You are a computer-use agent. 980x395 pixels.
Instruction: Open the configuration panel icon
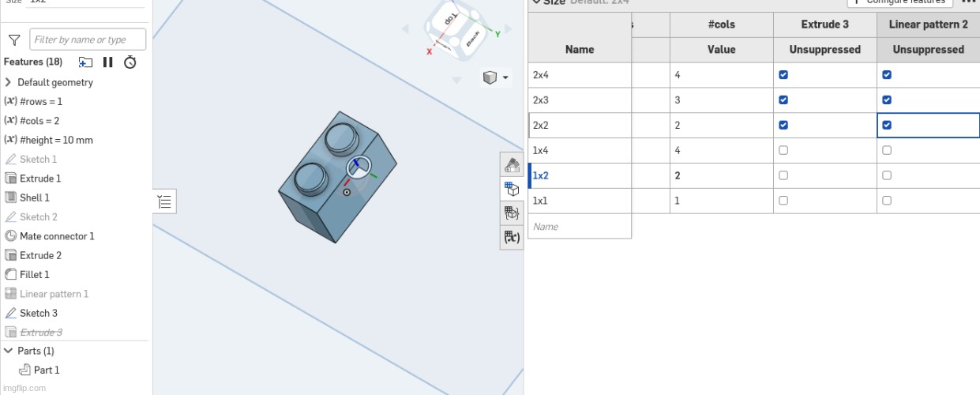click(512, 189)
